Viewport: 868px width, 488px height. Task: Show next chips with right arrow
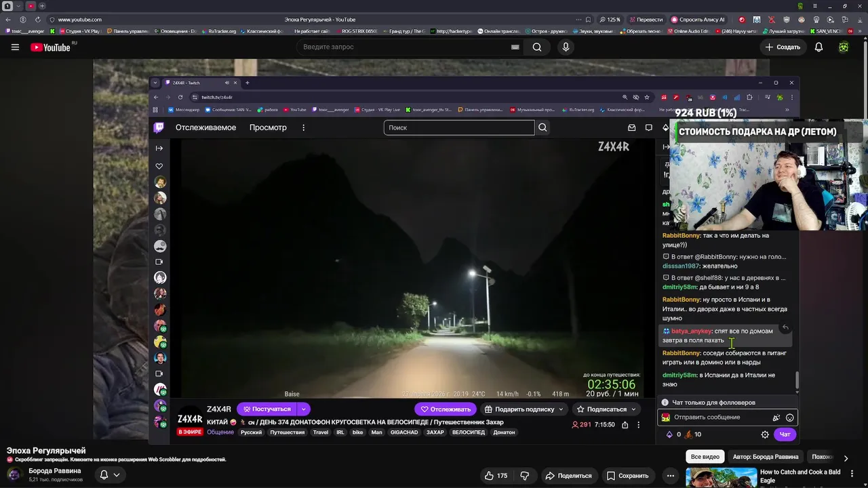click(x=846, y=457)
